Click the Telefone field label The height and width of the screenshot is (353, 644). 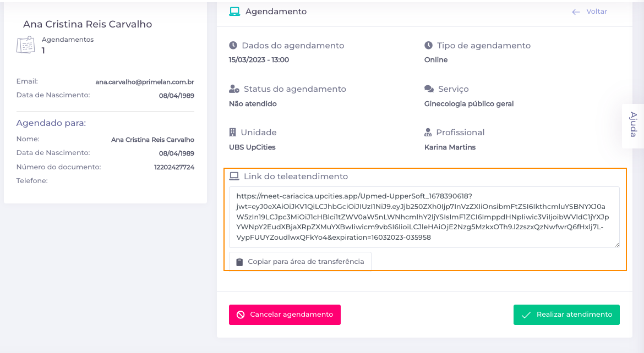[32, 180]
